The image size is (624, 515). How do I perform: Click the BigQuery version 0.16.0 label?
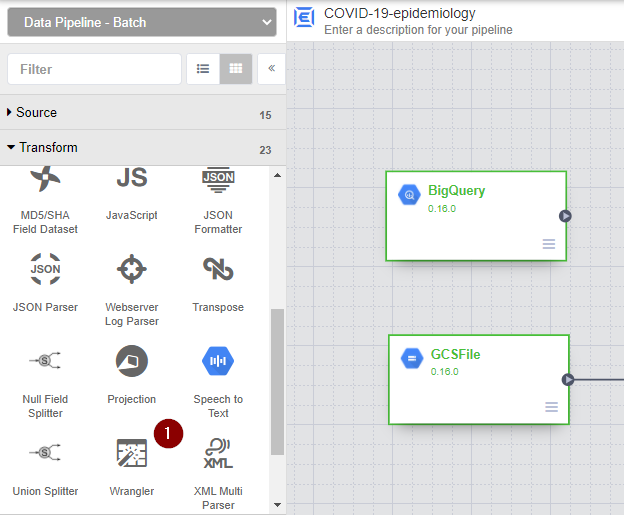pos(442,209)
